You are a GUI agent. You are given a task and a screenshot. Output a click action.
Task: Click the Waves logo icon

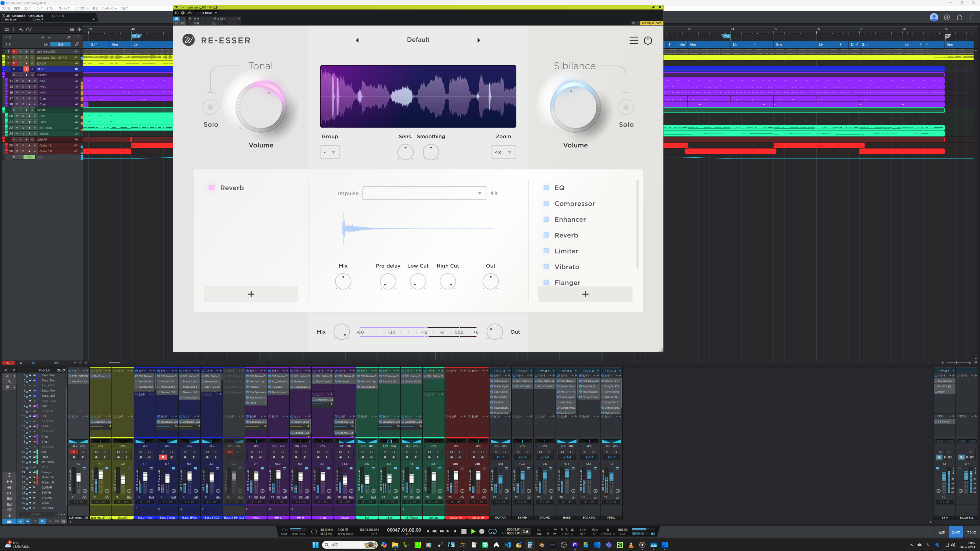pyautogui.click(x=188, y=40)
